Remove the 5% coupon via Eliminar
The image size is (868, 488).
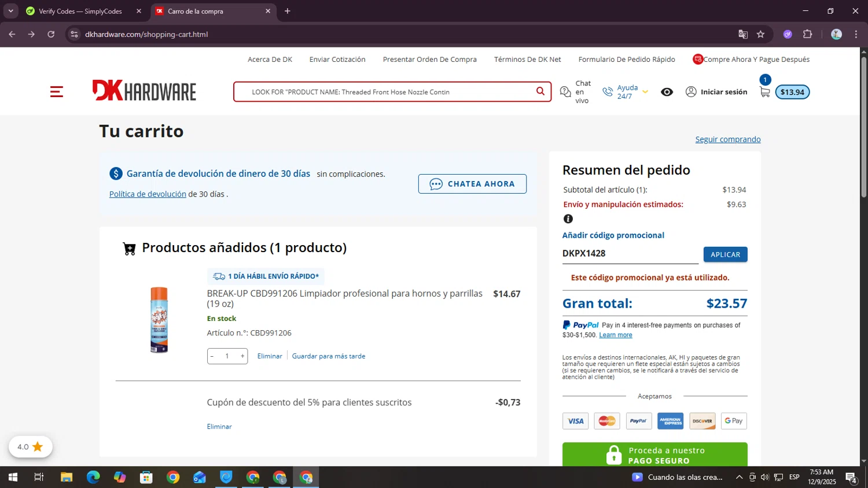coord(219,426)
